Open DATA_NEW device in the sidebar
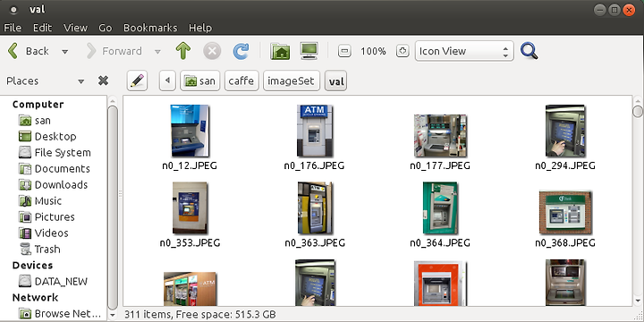Viewport: 644px width, 322px height. tap(53, 282)
